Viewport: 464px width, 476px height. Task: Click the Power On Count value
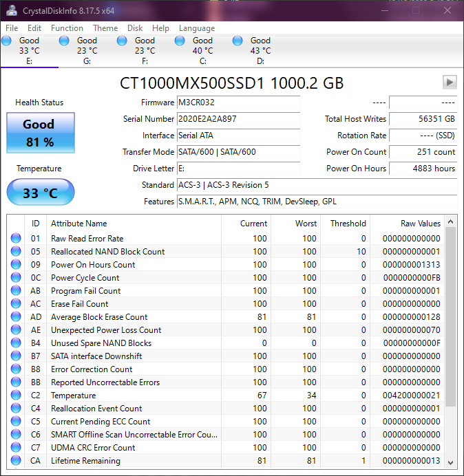[423, 152]
